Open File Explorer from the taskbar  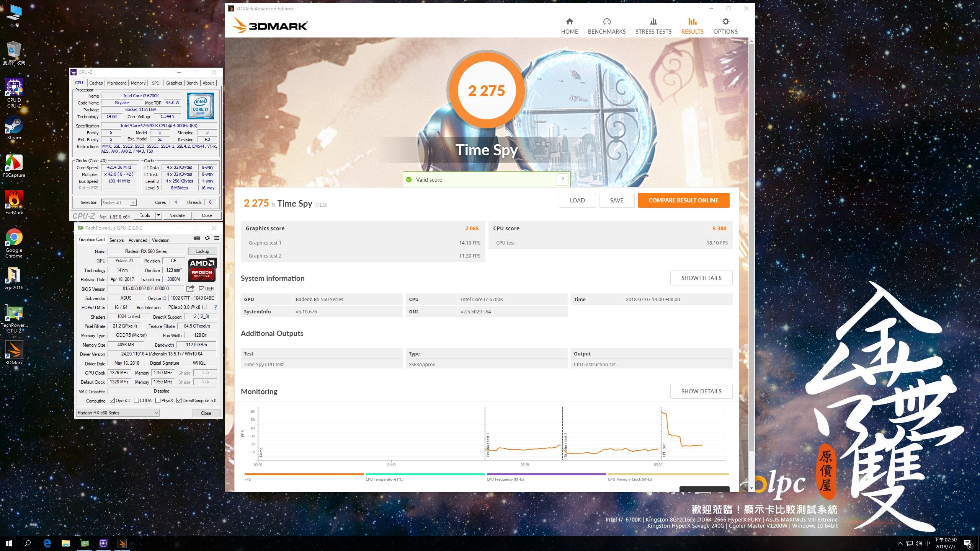pyautogui.click(x=66, y=543)
